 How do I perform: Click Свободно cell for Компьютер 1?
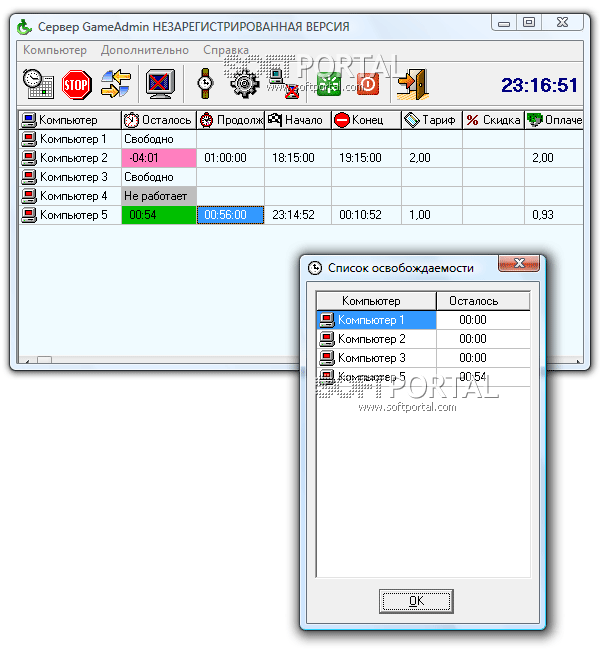tap(159, 139)
